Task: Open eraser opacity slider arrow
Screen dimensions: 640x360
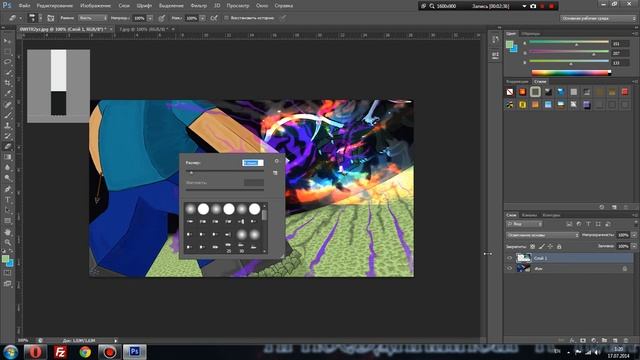Action: [150, 18]
